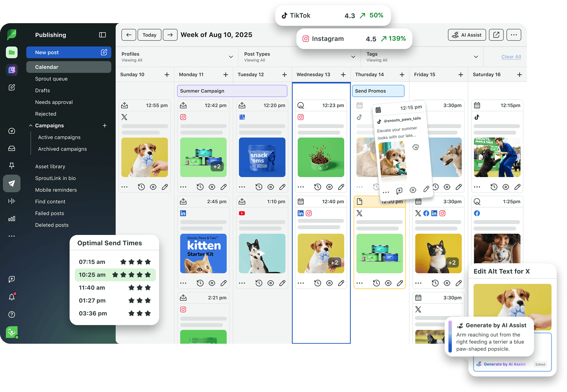This screenshot has width=567, height=392.
Task: Open the Sprout queue
Action: [51, 79]
